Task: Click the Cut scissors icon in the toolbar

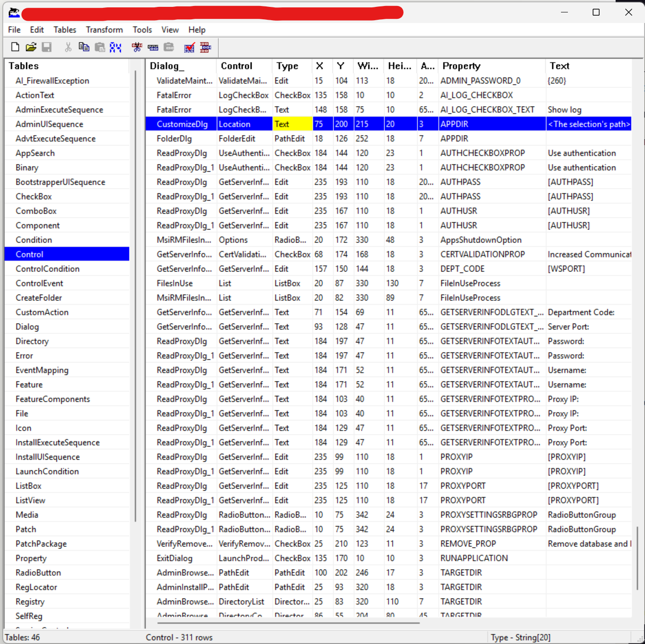Action: [x=68, y=47]
